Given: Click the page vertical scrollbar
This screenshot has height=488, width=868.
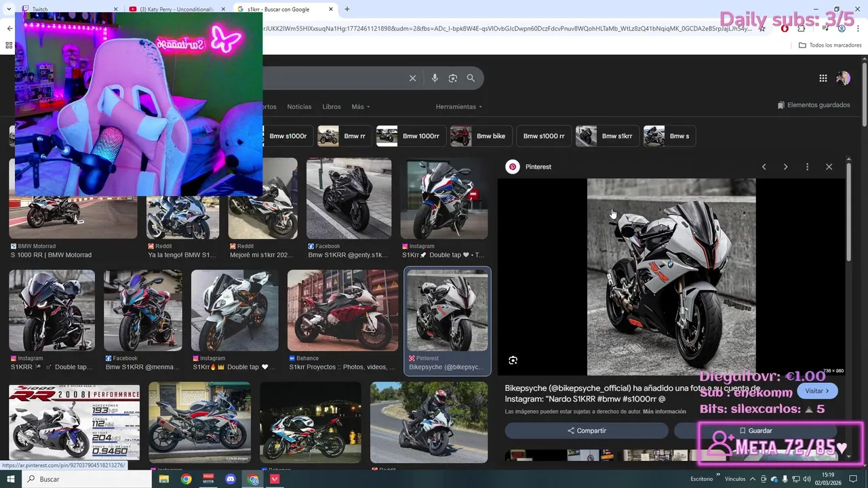Looking at the screenshot, I should [x=864, y=95].
